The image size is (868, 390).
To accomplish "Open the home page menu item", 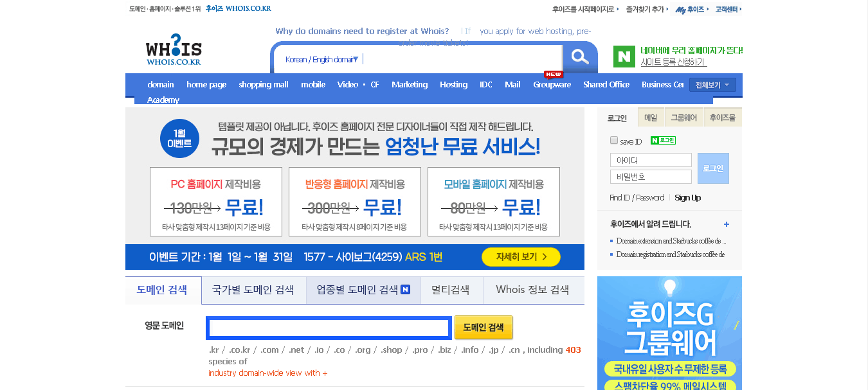I will point(206,85).
